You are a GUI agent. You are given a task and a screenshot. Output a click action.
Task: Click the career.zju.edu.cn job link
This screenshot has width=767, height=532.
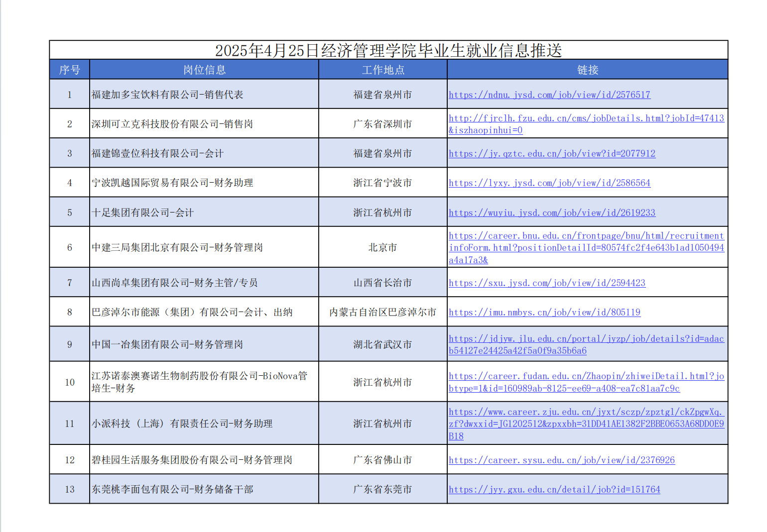point(586,412)
